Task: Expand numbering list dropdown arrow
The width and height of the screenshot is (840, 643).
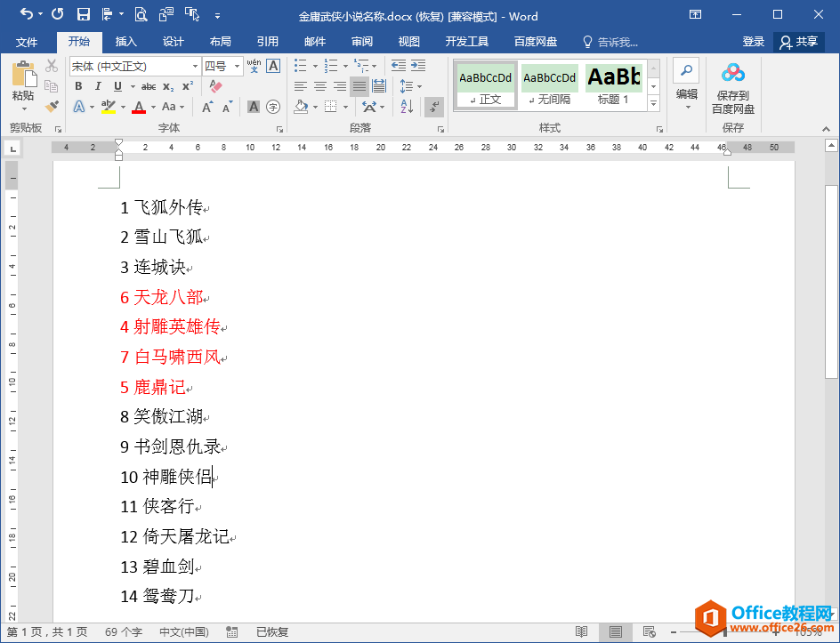Action: point(345,67)
